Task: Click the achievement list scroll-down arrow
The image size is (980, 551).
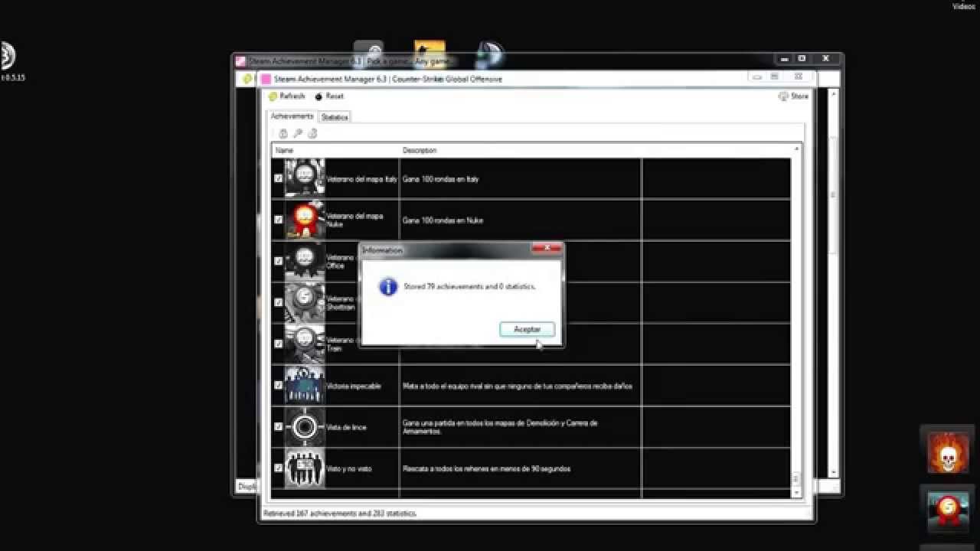Action: (796, 492)
